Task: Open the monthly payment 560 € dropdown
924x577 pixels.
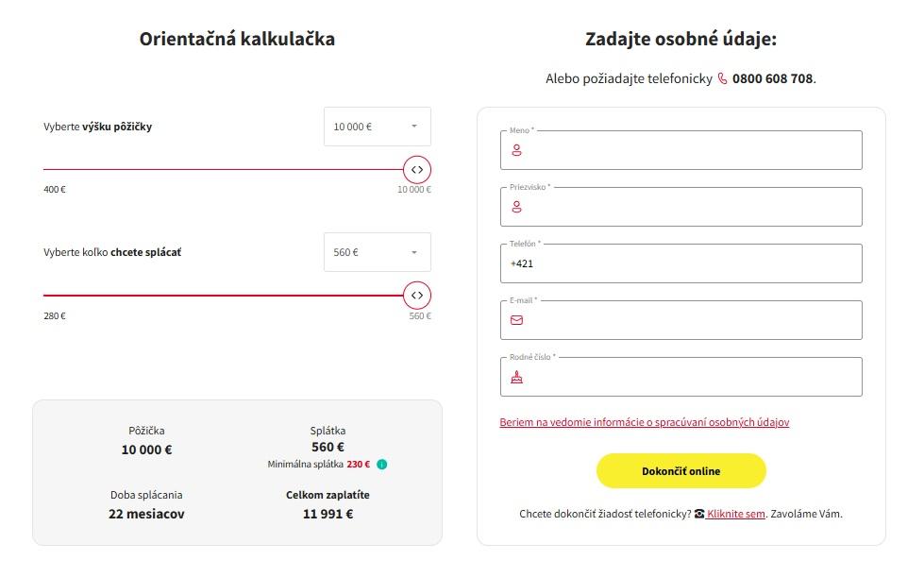Action: click(378, 252)
